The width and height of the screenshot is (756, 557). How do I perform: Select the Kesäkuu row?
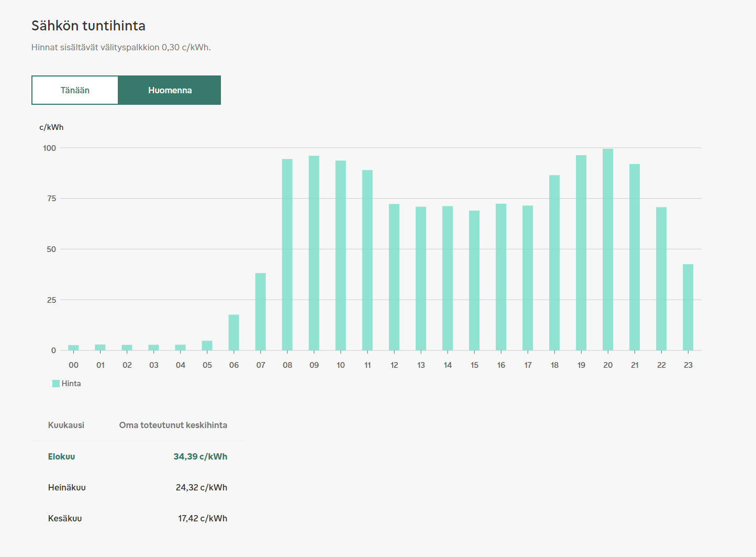pos(138,518)
